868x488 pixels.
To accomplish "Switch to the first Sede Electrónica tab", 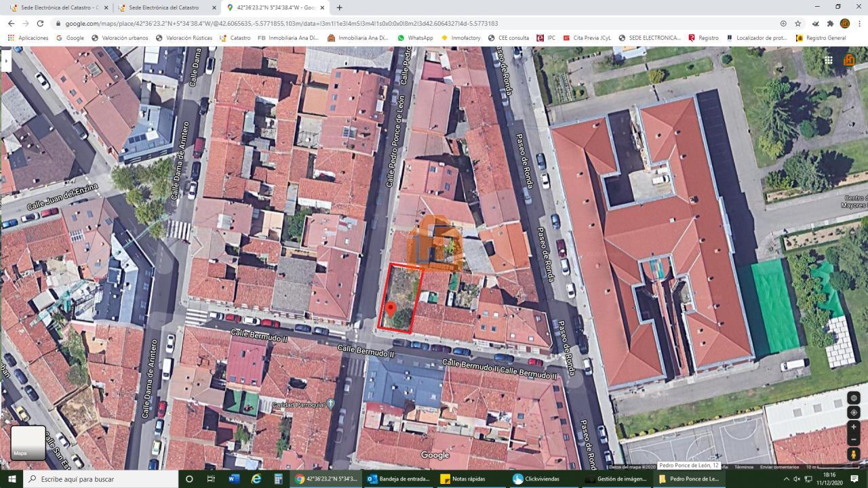I will coord(58,7).
